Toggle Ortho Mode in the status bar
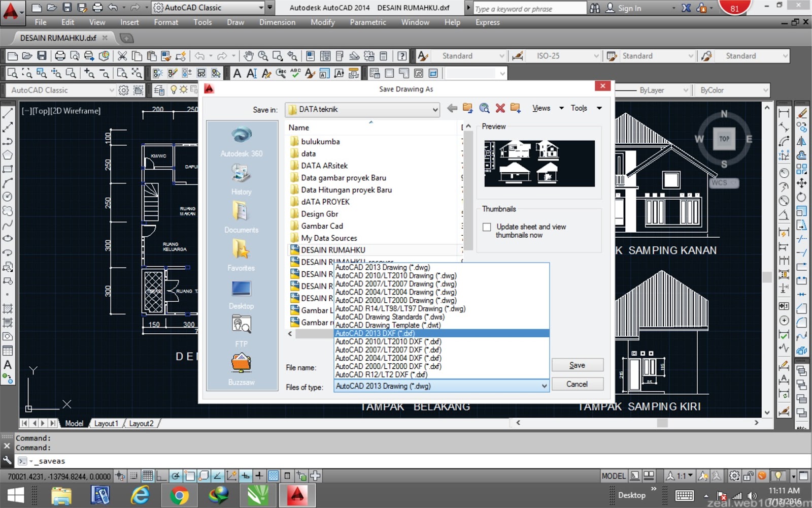 (x=161, y=476)
